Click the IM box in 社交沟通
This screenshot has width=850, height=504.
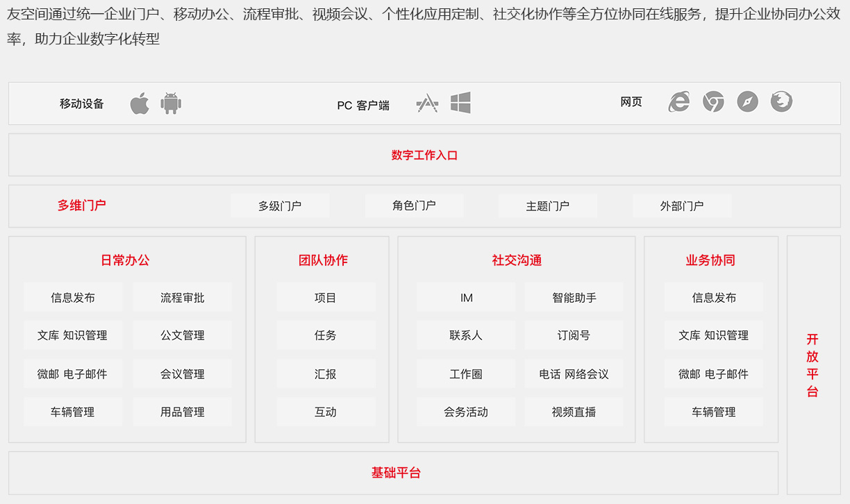coord(466,297)
